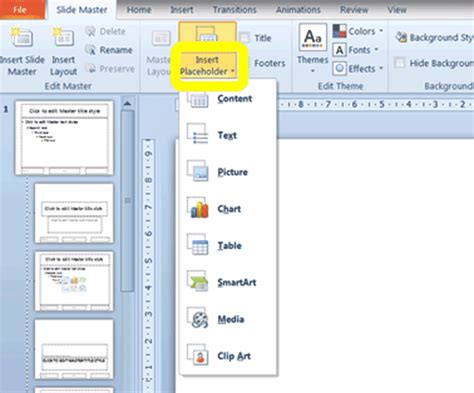Viewport: 474px width, 393px height.
Task: Click the Rename layout icon
Action: coord(90,50)
